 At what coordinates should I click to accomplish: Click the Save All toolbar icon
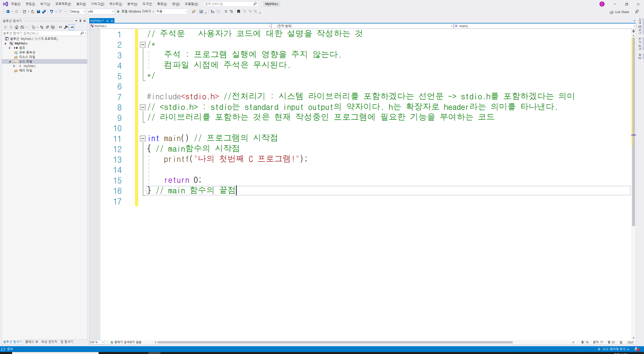pyautogui.click(x=44, y=12)
